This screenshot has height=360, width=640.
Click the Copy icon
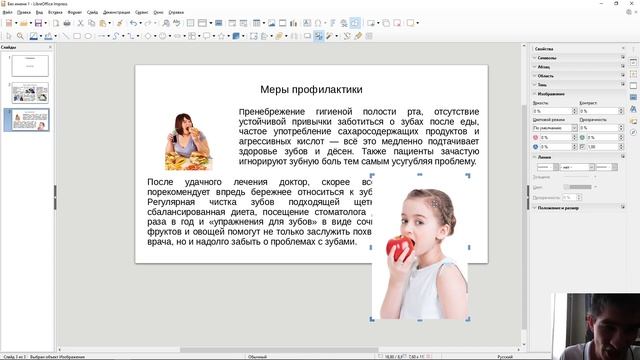pos(91,23)
